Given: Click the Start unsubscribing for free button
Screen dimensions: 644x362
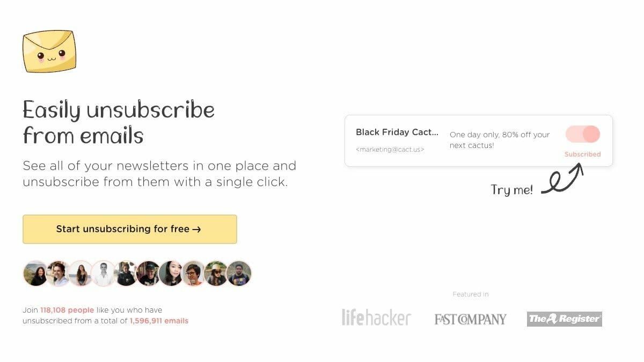Looking at the screenshot, I should 130,229.
